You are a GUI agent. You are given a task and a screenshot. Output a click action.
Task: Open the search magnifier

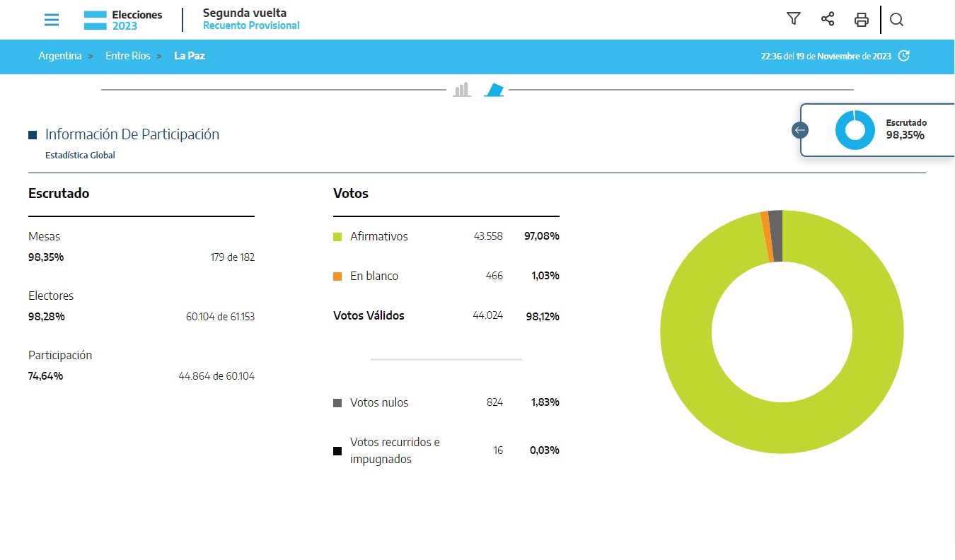(x=896, y=20)
